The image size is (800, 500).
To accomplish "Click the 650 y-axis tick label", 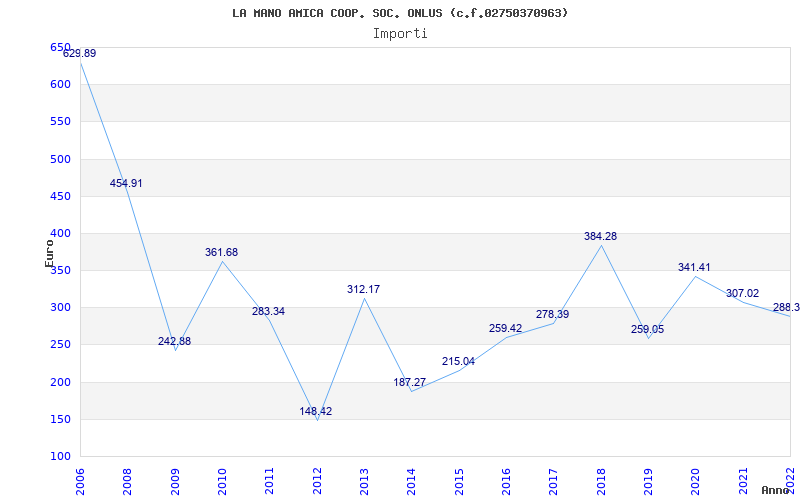I will click(x=60, y=47).
